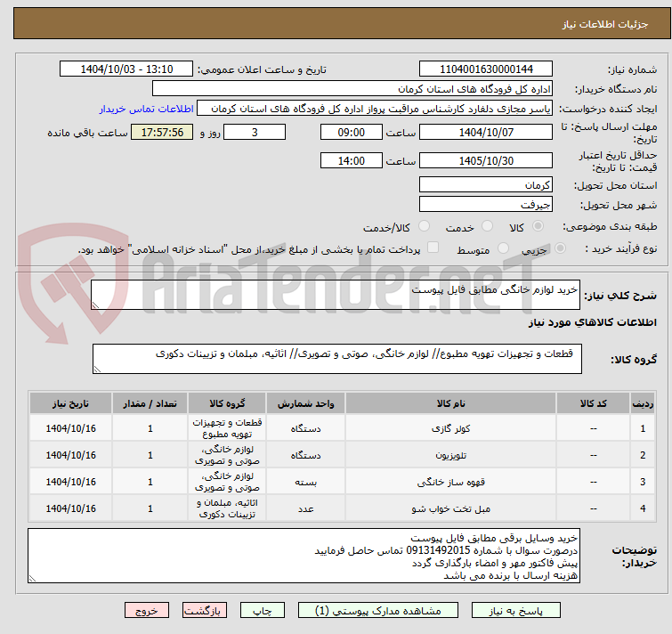
Task: Select the کولر گازی item cell
Action: [451, 428]
